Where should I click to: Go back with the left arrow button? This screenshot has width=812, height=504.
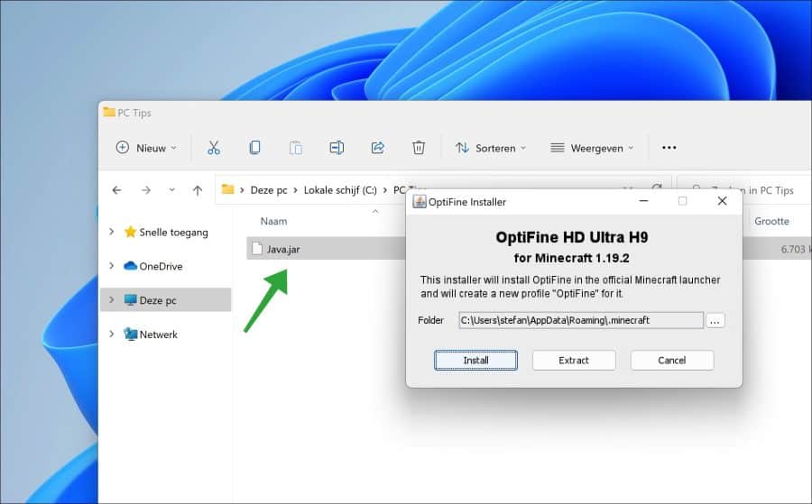point(116,190)
